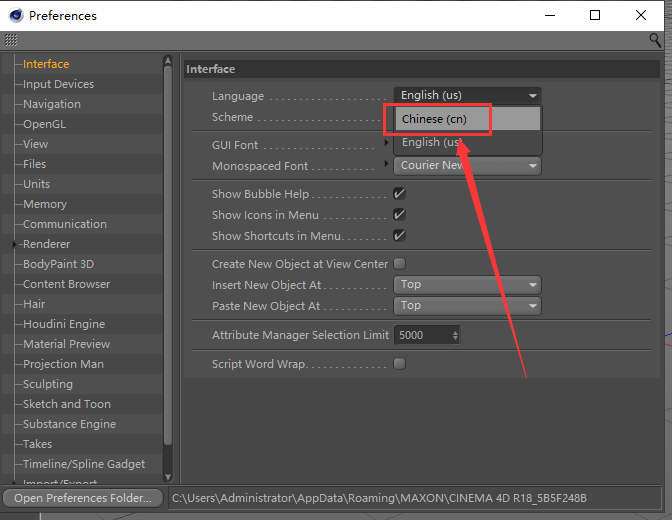Disable Show Icons in Menu checkbox

click(399, 215)
